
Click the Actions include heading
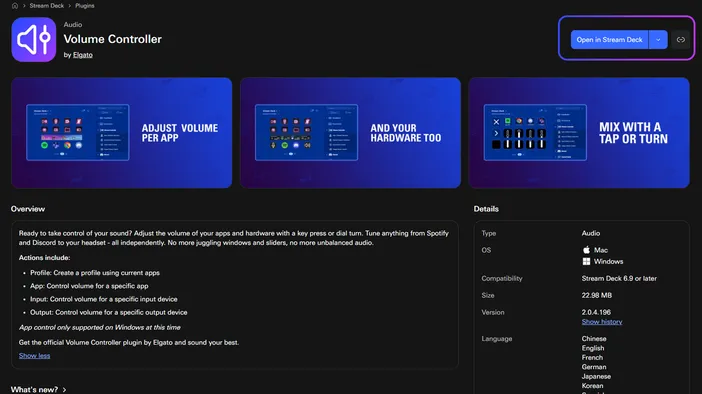(44, 258)
